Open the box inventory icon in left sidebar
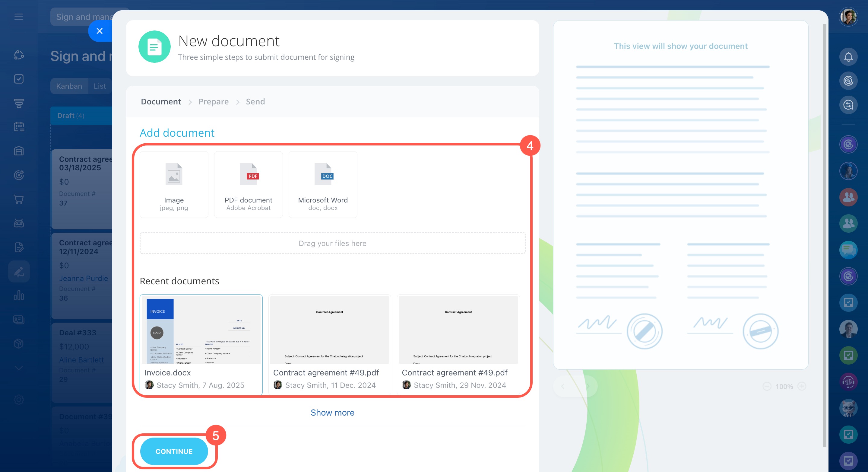This screenshot has width=868, height=472. [19, 343]
